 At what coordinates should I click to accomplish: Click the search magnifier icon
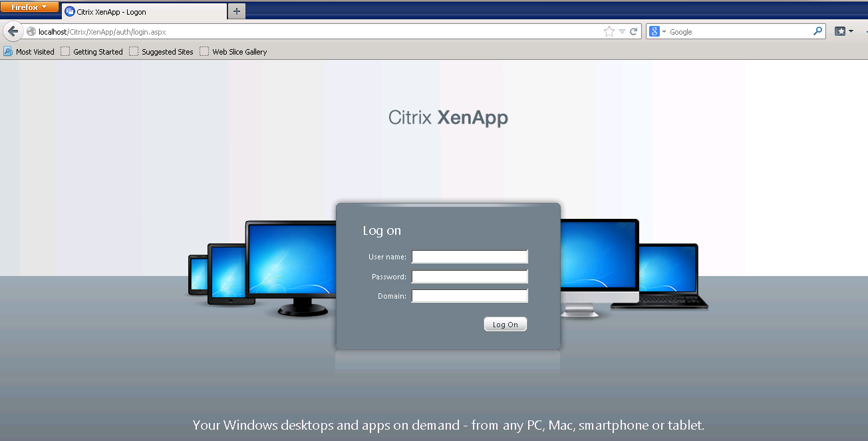pos(818,31)
